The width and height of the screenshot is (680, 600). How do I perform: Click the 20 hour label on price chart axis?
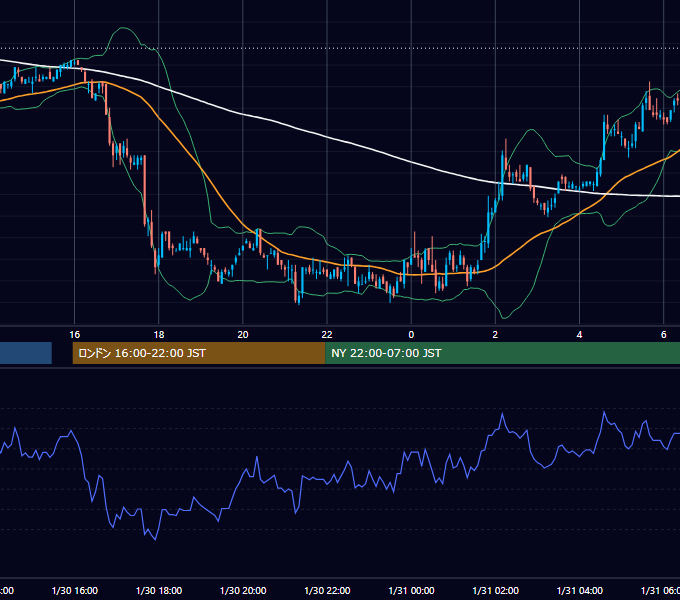pyautogui.click(x=243, y=334)
